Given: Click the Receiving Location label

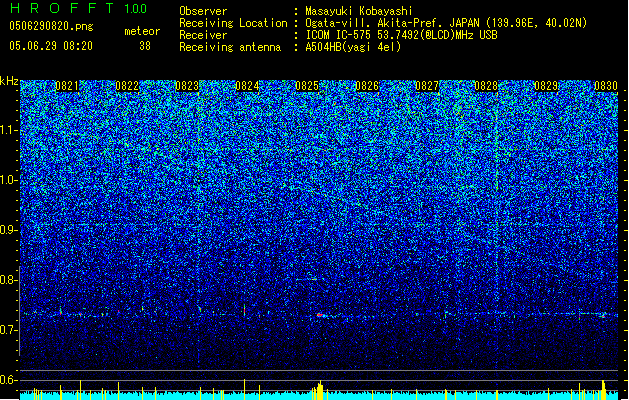Looking at the screenshot, I should (233, 23).
